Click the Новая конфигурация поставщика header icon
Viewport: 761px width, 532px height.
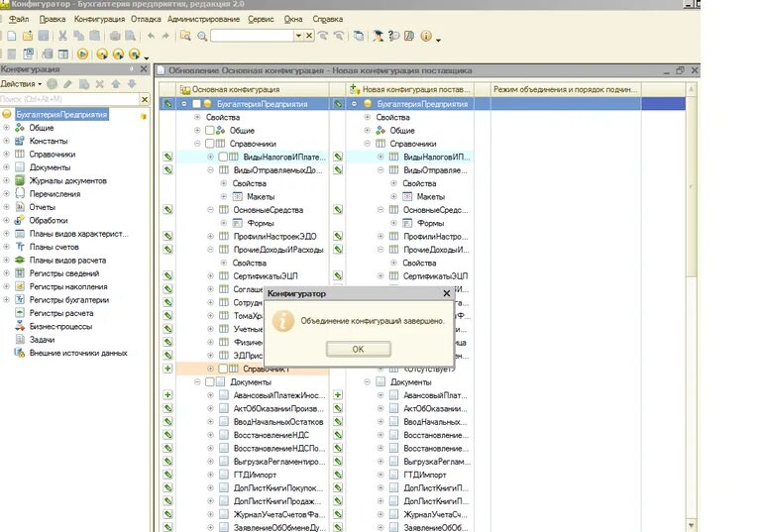pyautogui.click(x=355, y=89)
